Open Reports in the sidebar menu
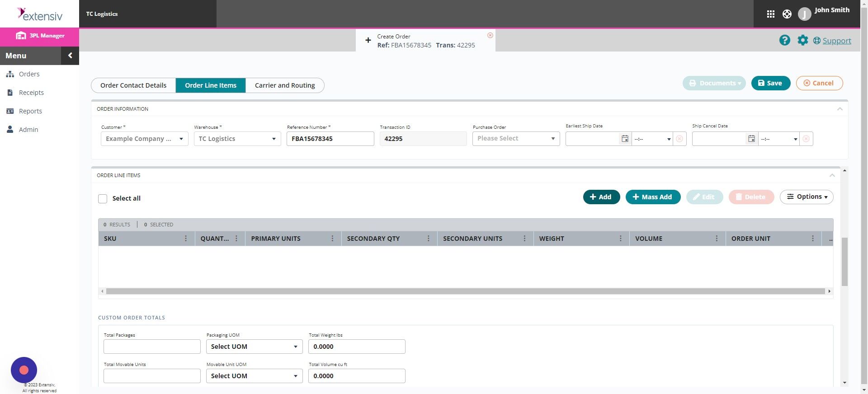Screen dimensions: 868x394 tap(30, 111)
